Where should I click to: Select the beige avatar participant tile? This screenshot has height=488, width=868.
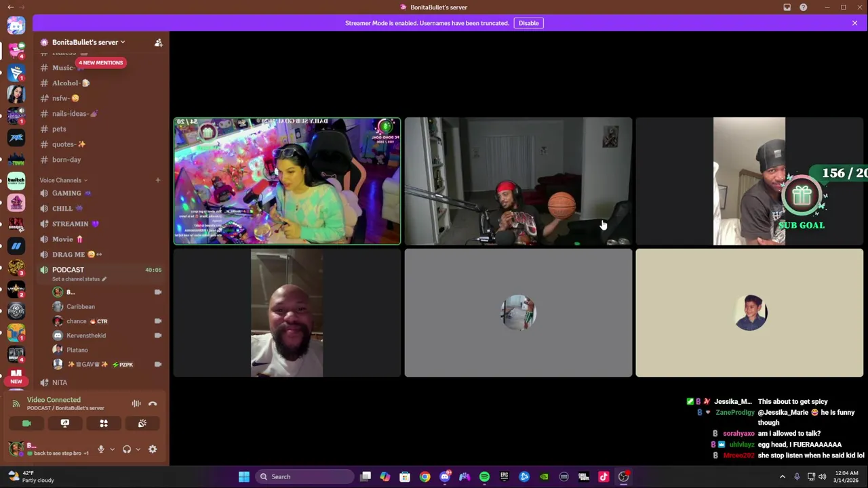[749, 312]
